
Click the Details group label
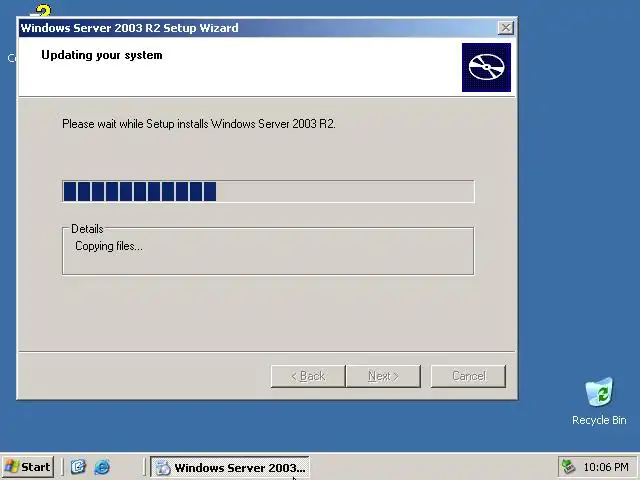(87, 229)
